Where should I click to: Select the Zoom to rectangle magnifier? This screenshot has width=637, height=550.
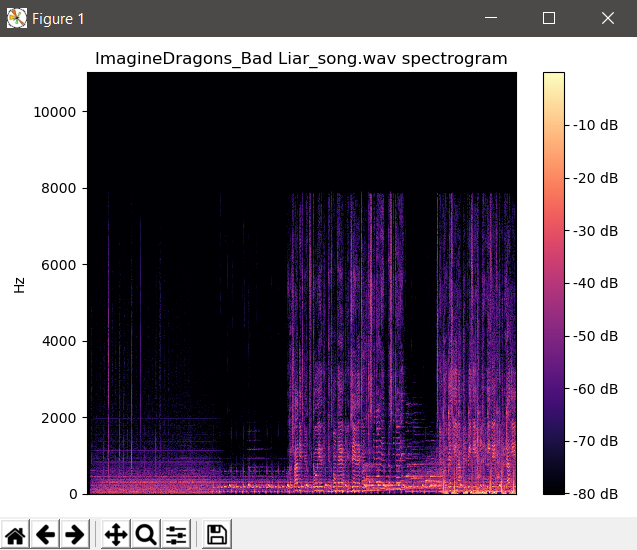pyautogui.click(x=146, y=534)
